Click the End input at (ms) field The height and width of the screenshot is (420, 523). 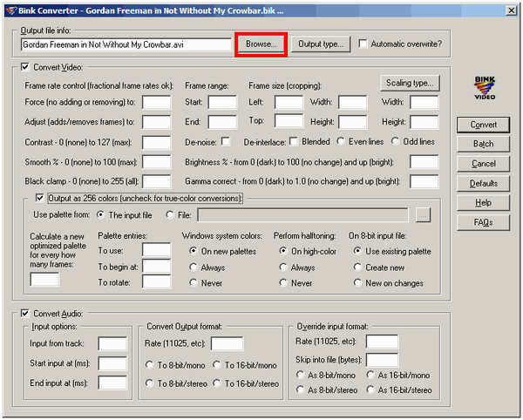click(112, 383)
